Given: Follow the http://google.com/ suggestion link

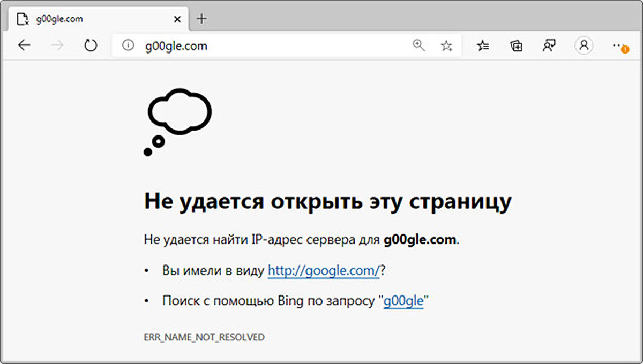Looking at the screenshot, I should pos(324,271).
